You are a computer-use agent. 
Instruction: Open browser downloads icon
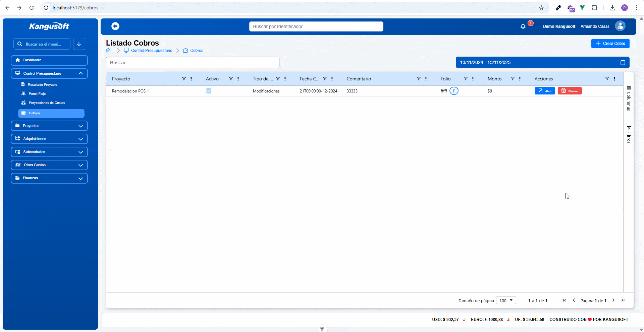612,8
